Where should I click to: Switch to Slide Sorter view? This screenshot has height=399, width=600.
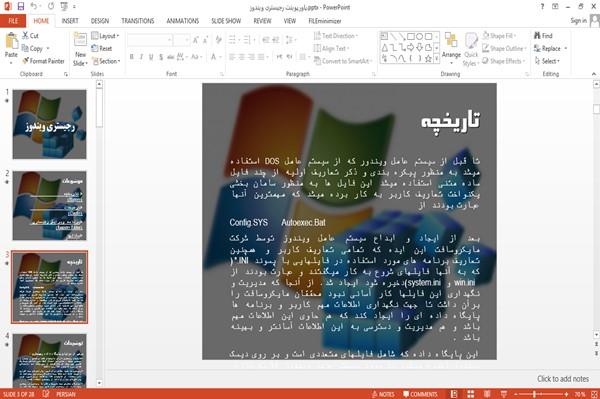471,394
